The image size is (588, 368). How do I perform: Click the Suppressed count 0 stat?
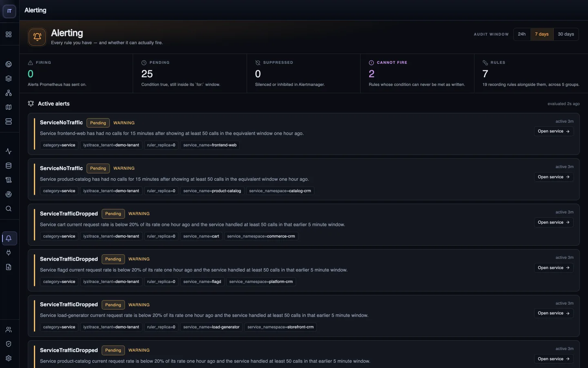click(x=258, y=74)
